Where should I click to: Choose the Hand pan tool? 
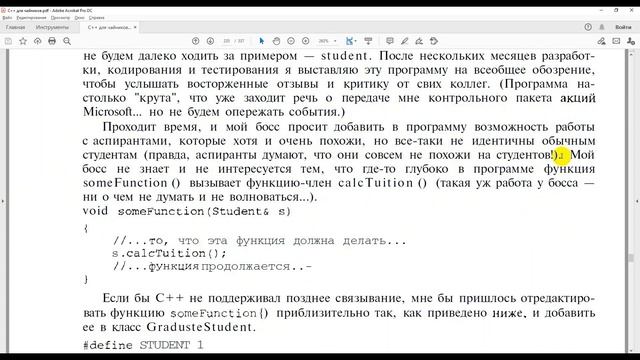point(276,41)
